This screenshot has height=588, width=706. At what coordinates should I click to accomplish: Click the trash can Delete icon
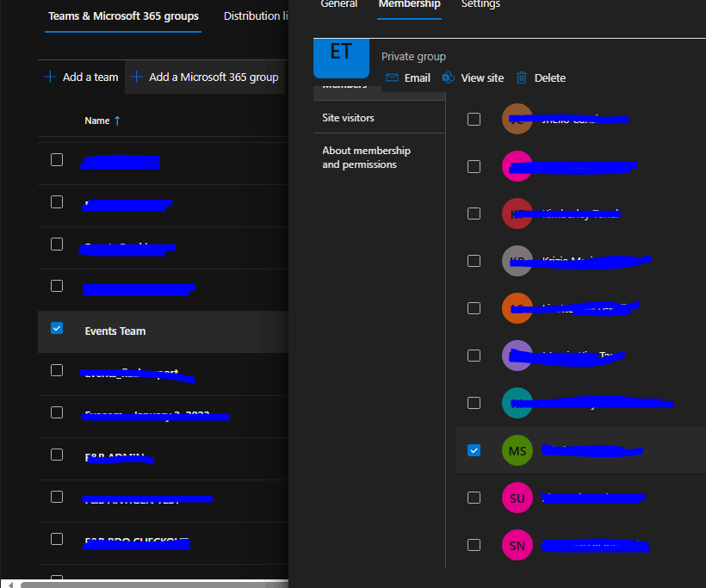pyautogui.click(x=522, y=77)
